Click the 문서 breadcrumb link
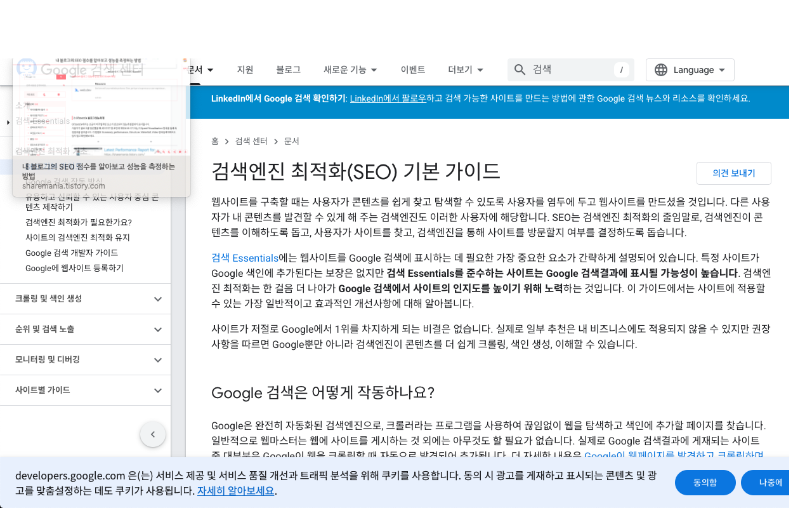Image resolution: width=812 pixels, height=508 pixels. point(292,141)
